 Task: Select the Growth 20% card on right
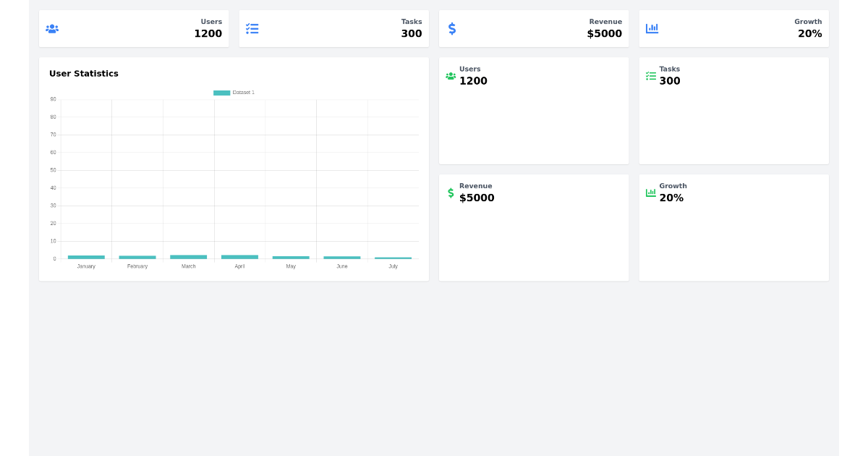click(733, 227)
